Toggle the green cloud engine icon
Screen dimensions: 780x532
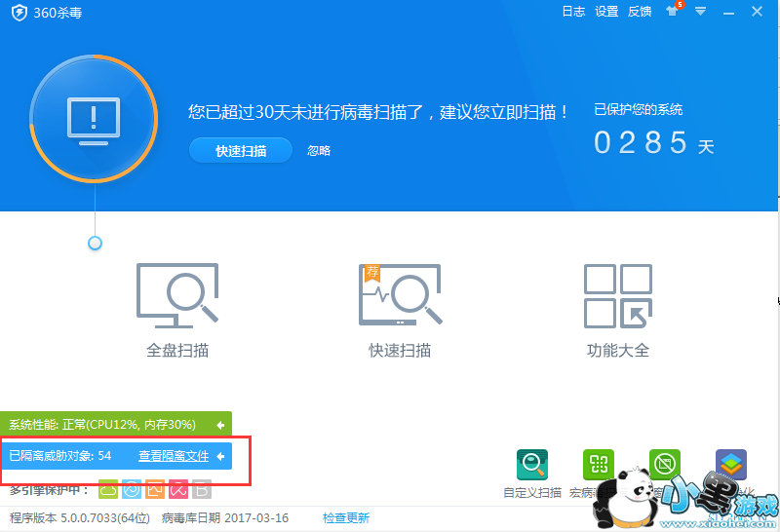[x=108, y=490]
